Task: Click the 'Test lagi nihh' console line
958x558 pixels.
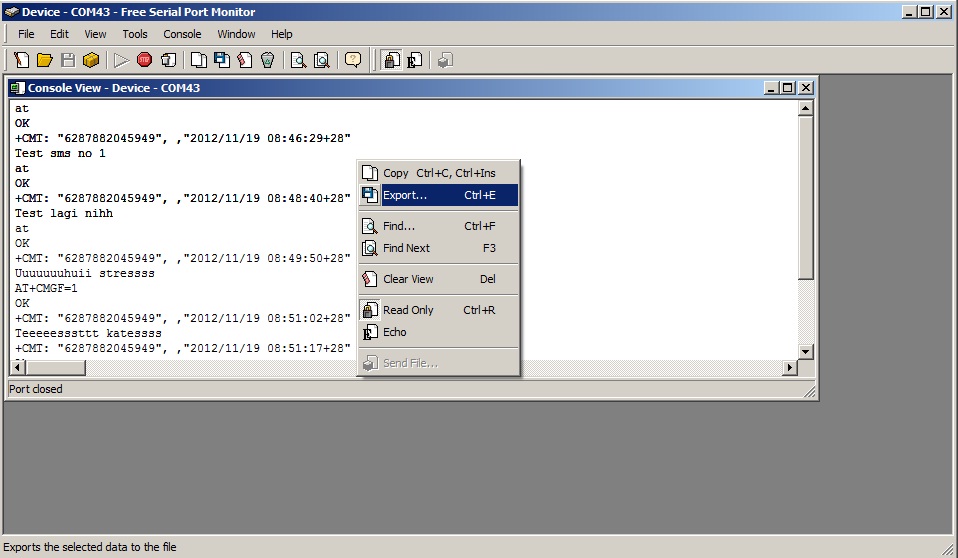Action: [x=64, y=213]
